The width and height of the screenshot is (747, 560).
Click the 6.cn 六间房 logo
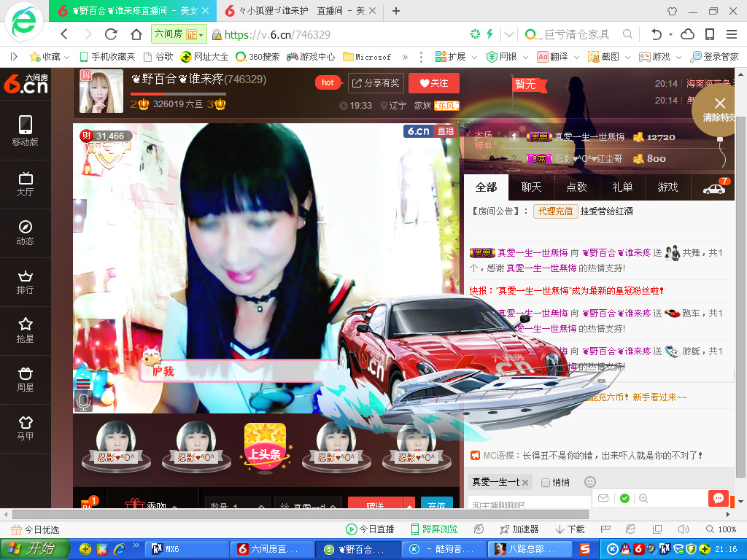coord(26,84)
